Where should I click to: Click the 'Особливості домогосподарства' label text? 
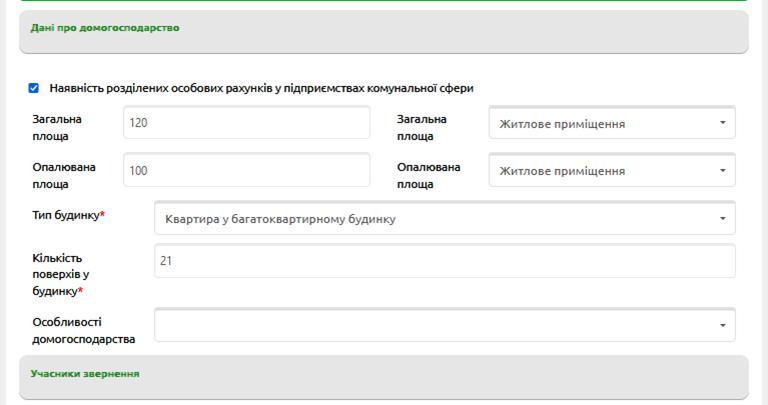click(x=83, y=330)
